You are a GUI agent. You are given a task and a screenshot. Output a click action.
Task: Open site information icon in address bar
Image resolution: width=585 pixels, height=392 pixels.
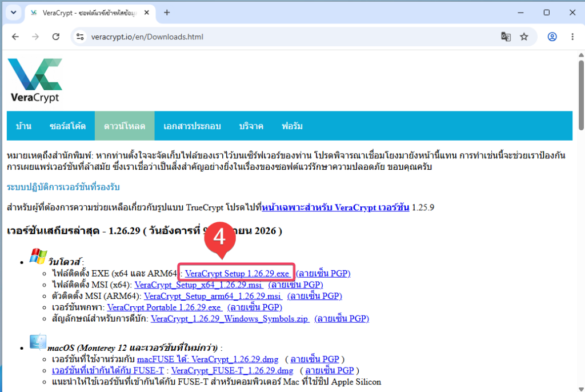click(x=80, y=37)
